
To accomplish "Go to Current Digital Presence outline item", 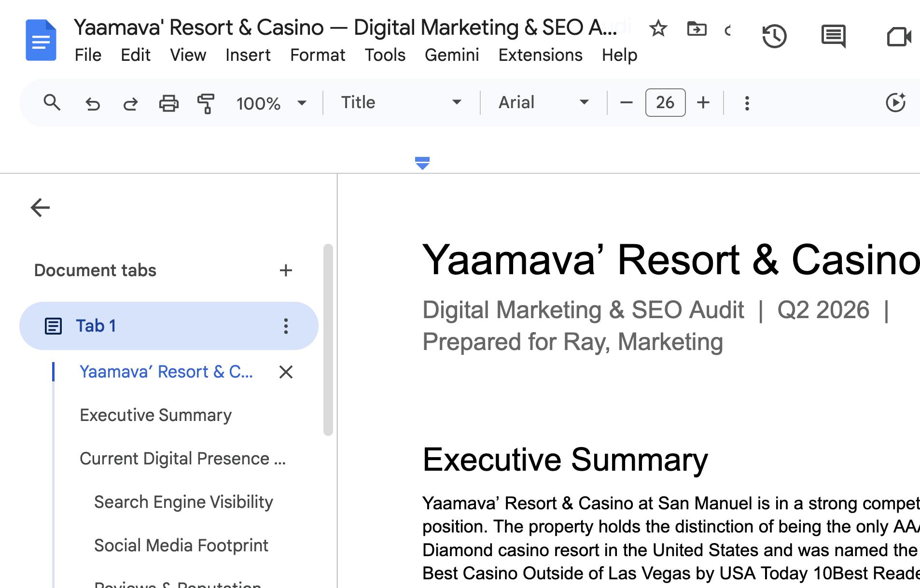I will coord(182,459).
